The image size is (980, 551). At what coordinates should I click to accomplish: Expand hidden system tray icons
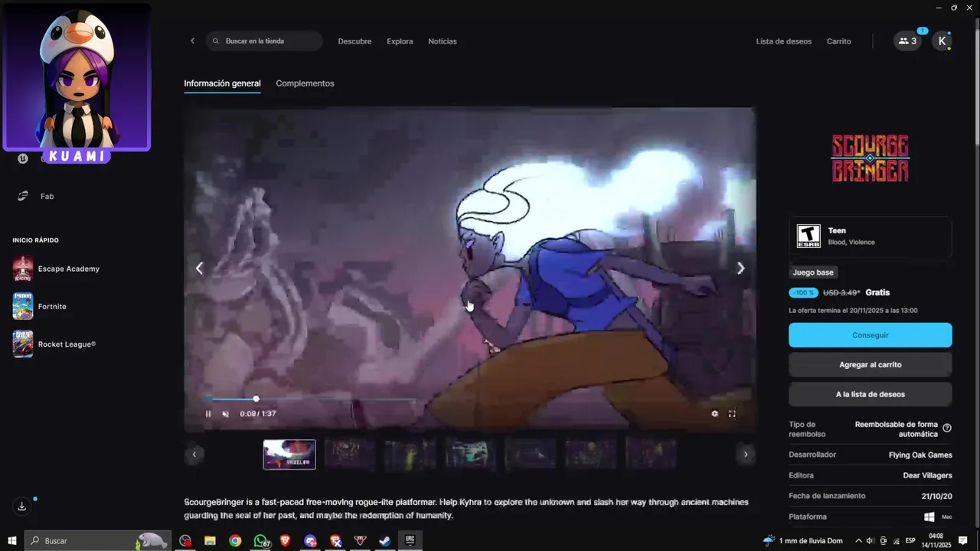click(858, 541)
